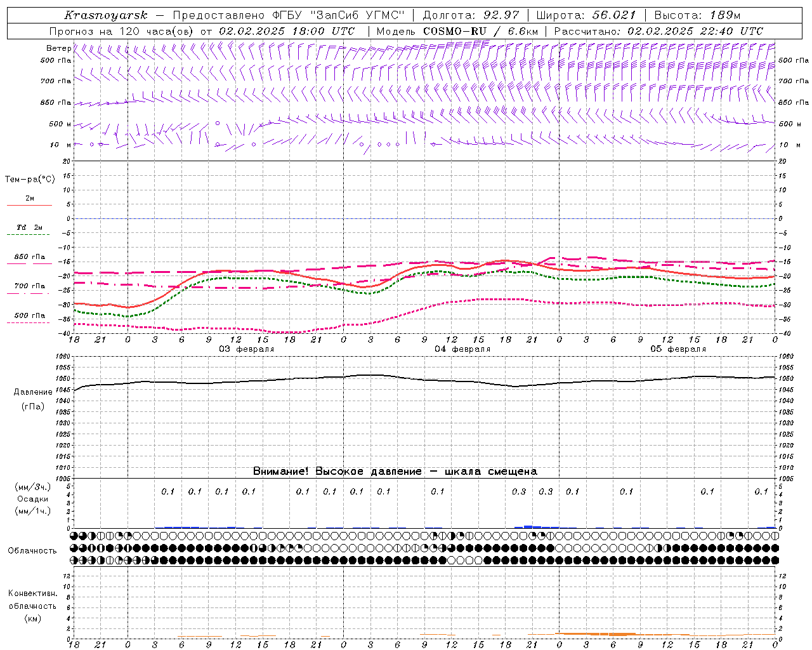Screen dimensions: 812x650
Task: Click the red solid 2м legend line
Action: pos(29,205)
